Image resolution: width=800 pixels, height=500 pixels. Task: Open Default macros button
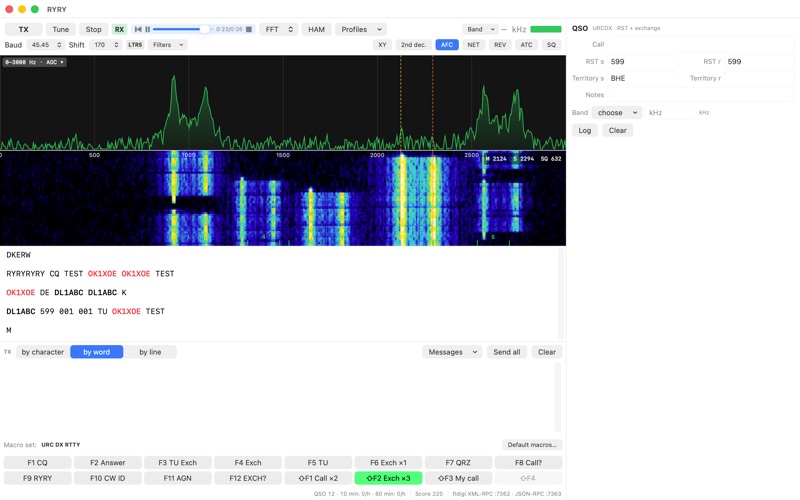532,445
